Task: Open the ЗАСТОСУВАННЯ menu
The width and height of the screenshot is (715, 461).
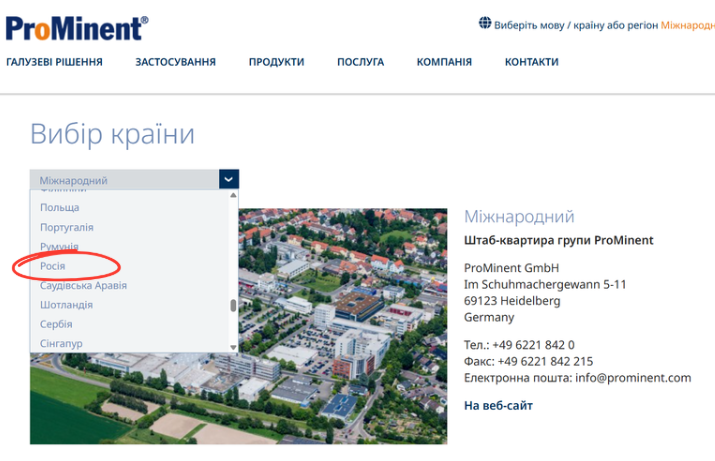Action: [x=175, y=62]
